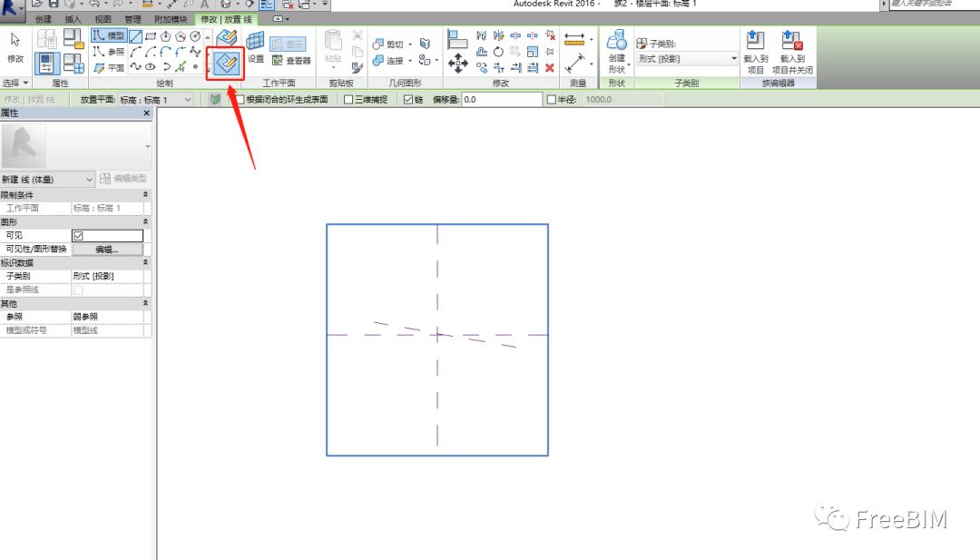Expand the 新建 线 (体量) type selector

[47, 180]
